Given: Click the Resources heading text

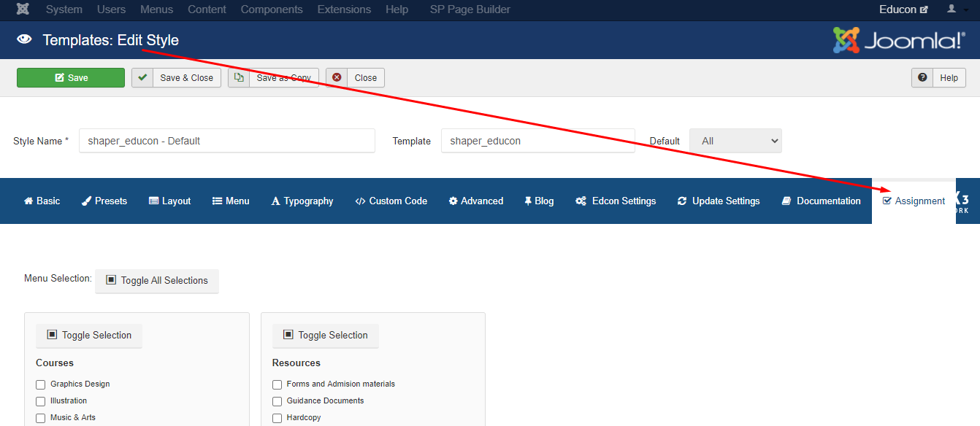Looking at the screenshot, I should point(296,363).
